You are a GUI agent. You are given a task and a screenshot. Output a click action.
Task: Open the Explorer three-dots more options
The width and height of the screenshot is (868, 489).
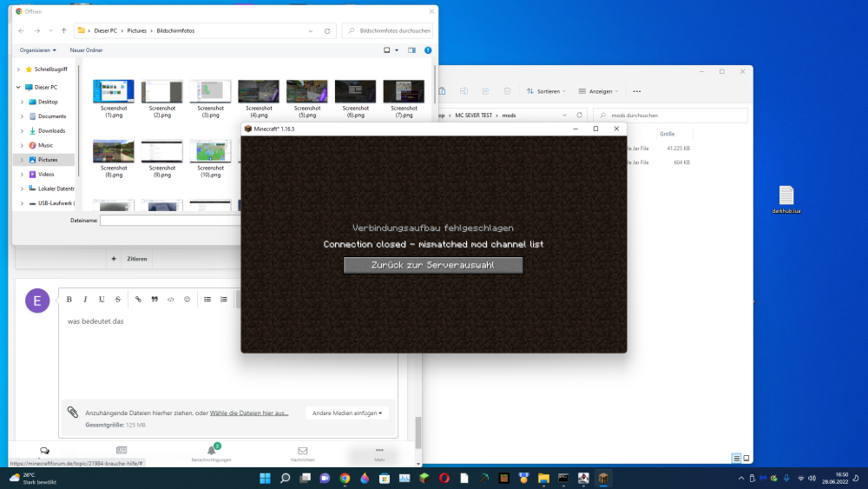point(637,91)
